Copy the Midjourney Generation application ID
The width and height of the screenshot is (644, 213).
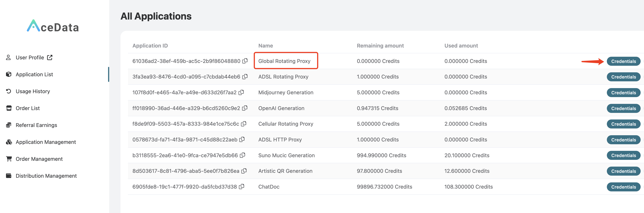(x=241, y=92)
